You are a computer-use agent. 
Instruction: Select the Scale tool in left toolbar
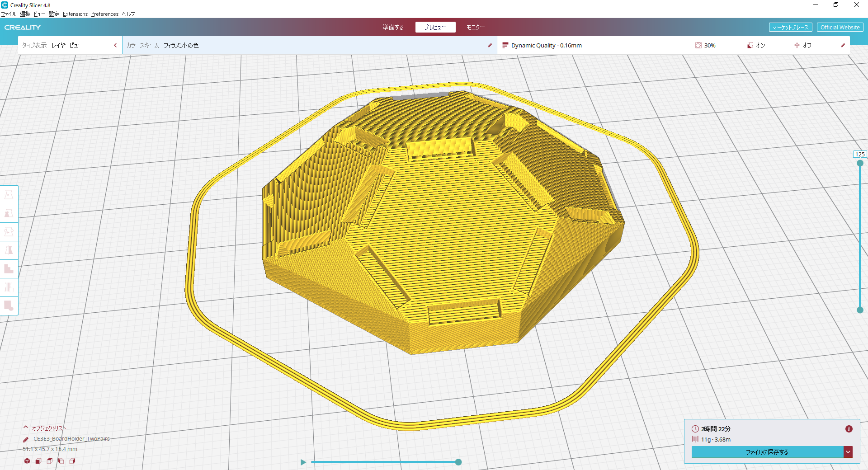9,213
